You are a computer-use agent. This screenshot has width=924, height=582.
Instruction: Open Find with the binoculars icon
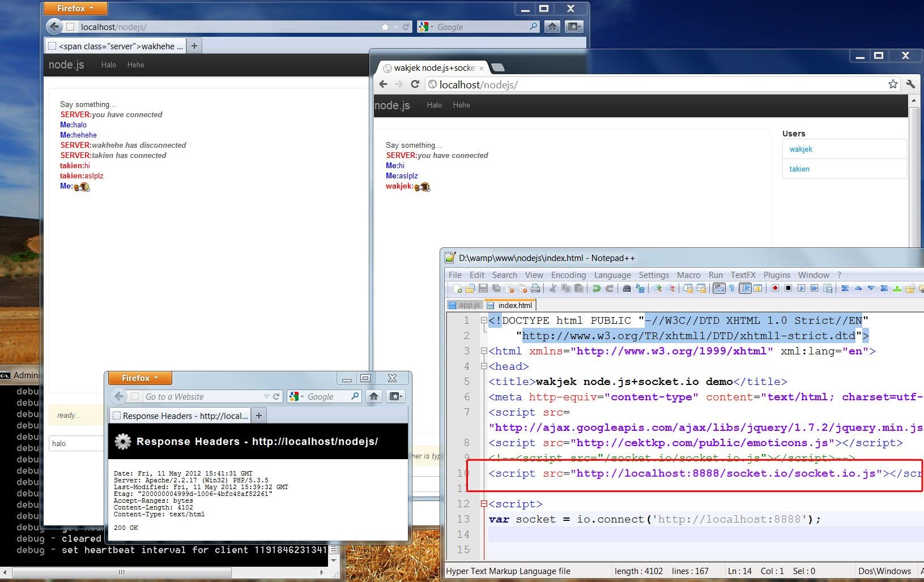coord(627,288)
